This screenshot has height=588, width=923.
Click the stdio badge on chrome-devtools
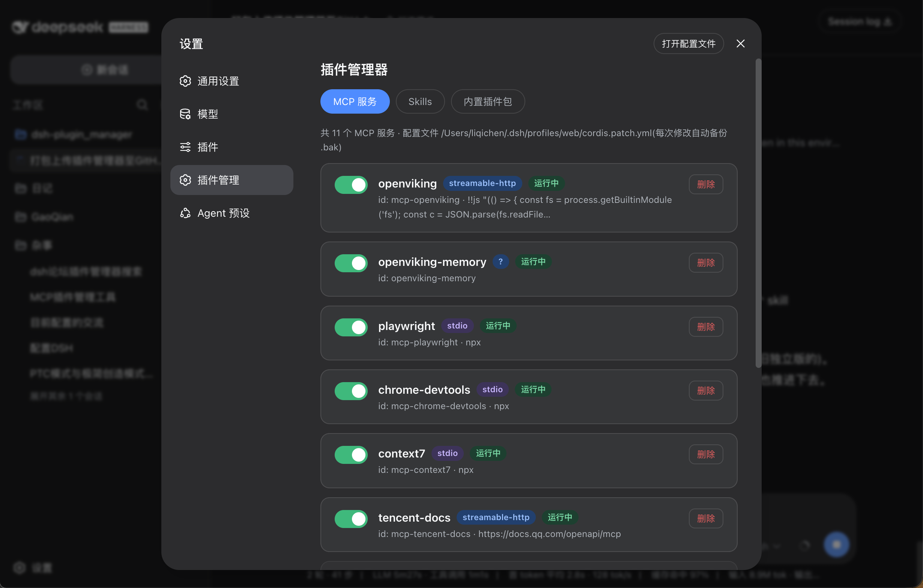493,389
